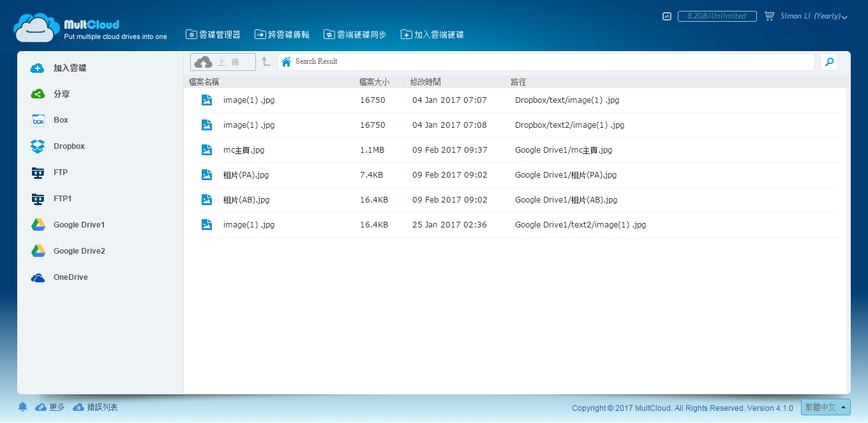Select OneDrive from the cloud list
The width and height of the screenshot is (868, 423).
tap(70, 277)
